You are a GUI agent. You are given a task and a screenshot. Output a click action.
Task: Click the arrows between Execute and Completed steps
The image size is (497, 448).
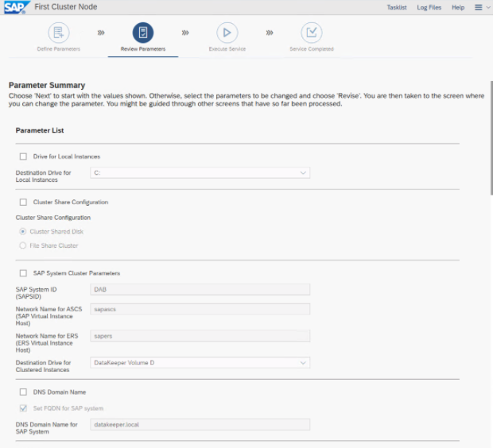270,33
